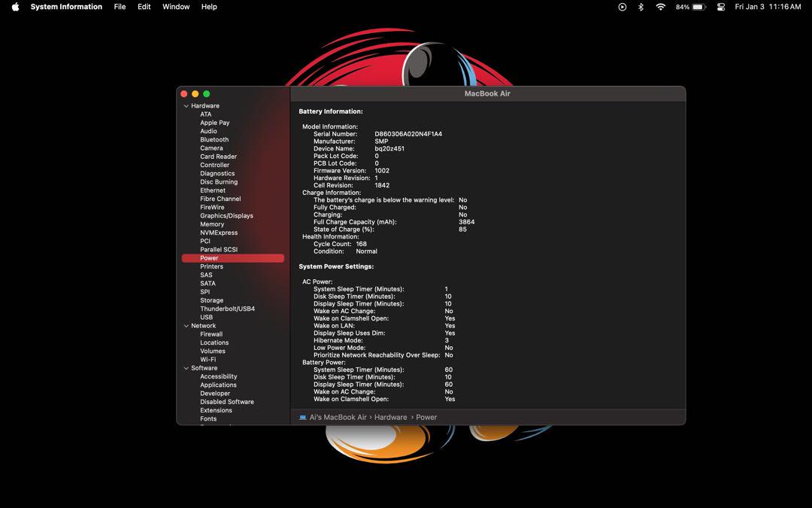
Task: Select Wi-Fi under Network in sidebar
Action: point(208,360)
